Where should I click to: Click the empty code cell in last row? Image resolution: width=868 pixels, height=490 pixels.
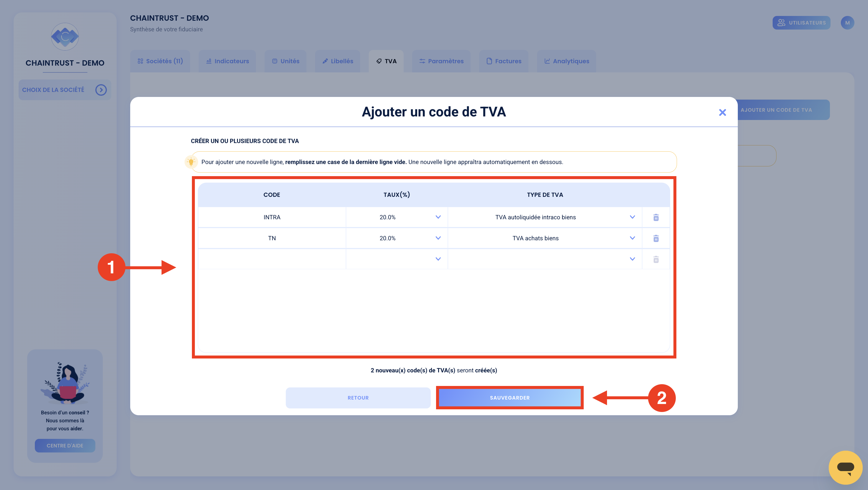pyautogui.click(x=272, y=259)
